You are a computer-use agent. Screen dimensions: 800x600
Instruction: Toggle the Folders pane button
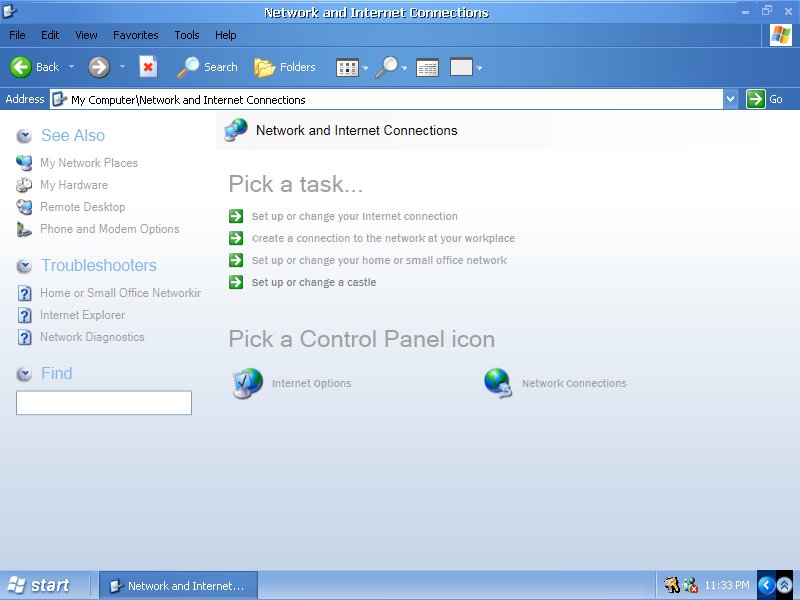pyautogui.click(x=285, y=67)
